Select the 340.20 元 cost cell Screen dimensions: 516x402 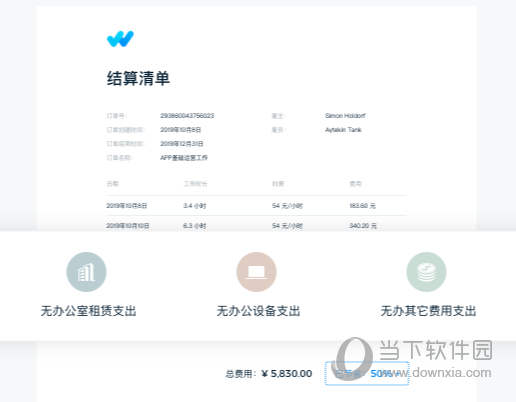pos(363,226)
